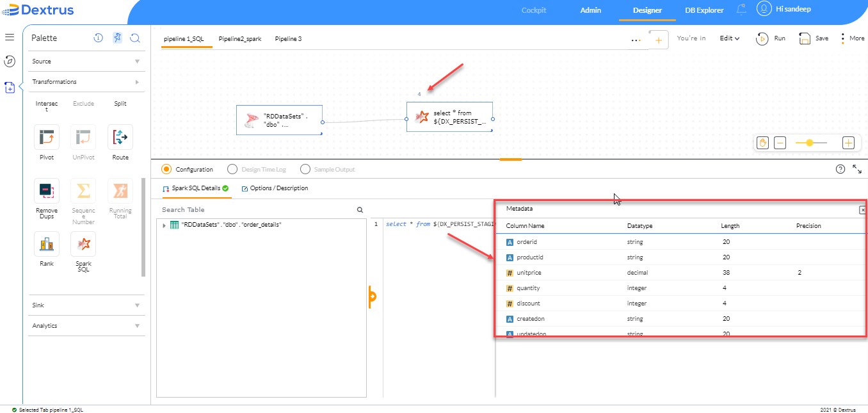
Task: Run the pipeline
Action: tap(770, 38)
